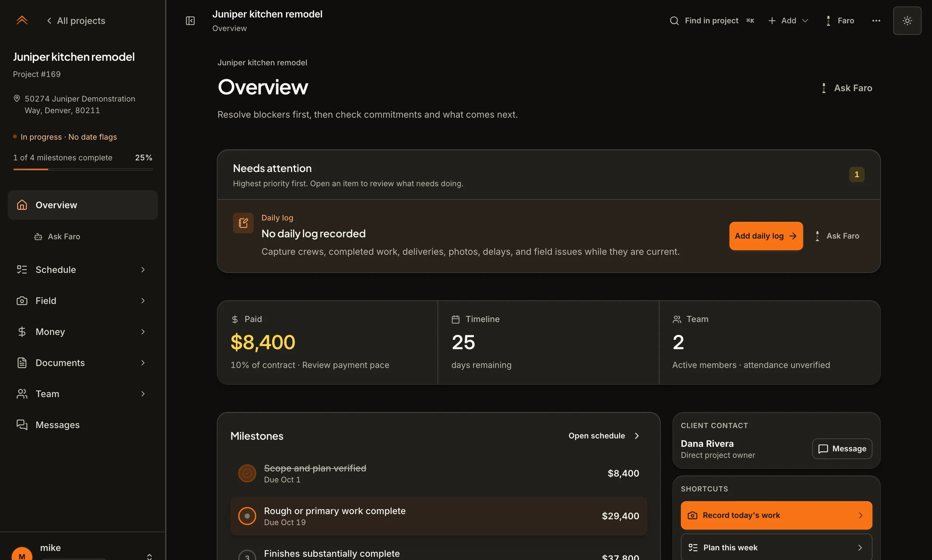Click the Schedule checklist icon
This screenshot has height=560, width=932.
click(22, 270)
